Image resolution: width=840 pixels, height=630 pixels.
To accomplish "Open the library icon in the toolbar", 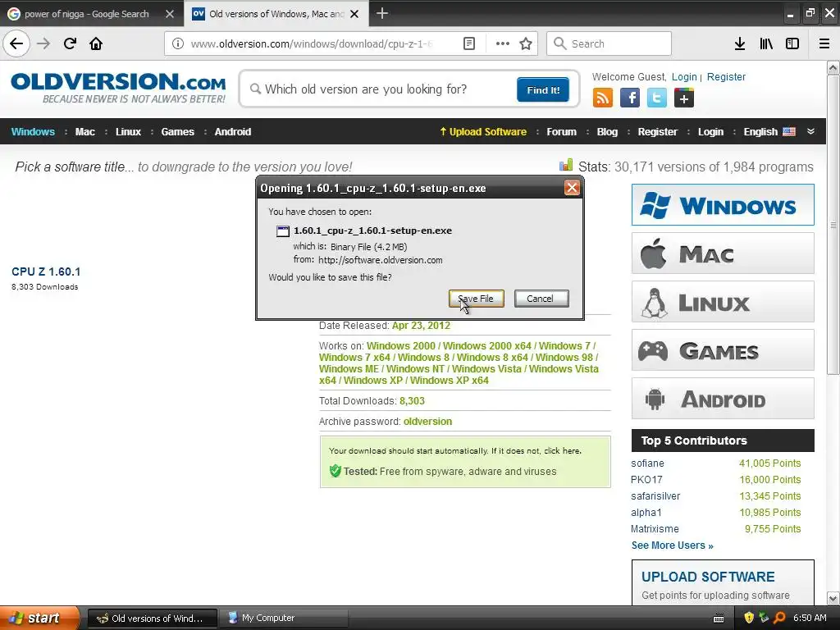I will pos(766,43).
